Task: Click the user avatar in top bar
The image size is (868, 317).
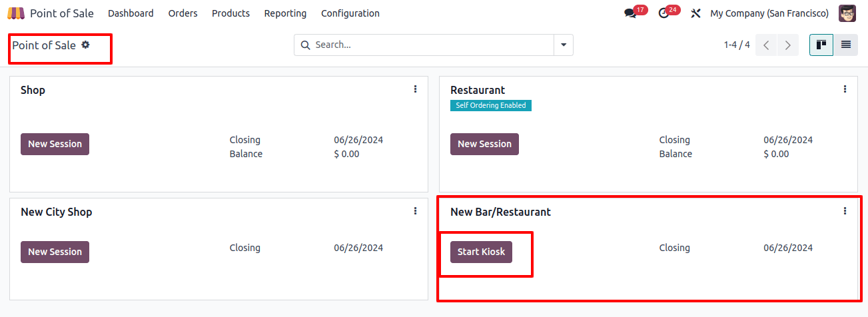Action: click(x=847, y=13)
